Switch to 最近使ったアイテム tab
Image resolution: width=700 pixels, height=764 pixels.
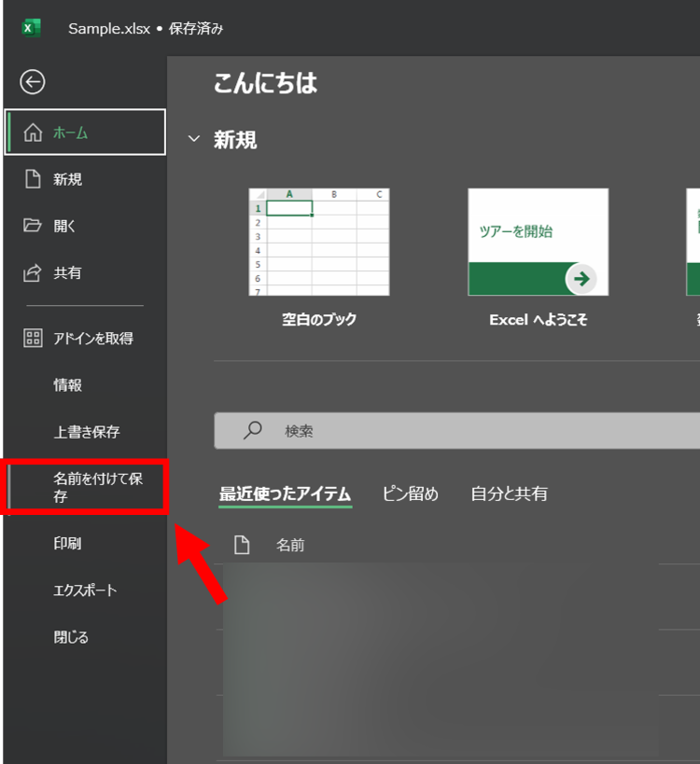pos(286,493)
